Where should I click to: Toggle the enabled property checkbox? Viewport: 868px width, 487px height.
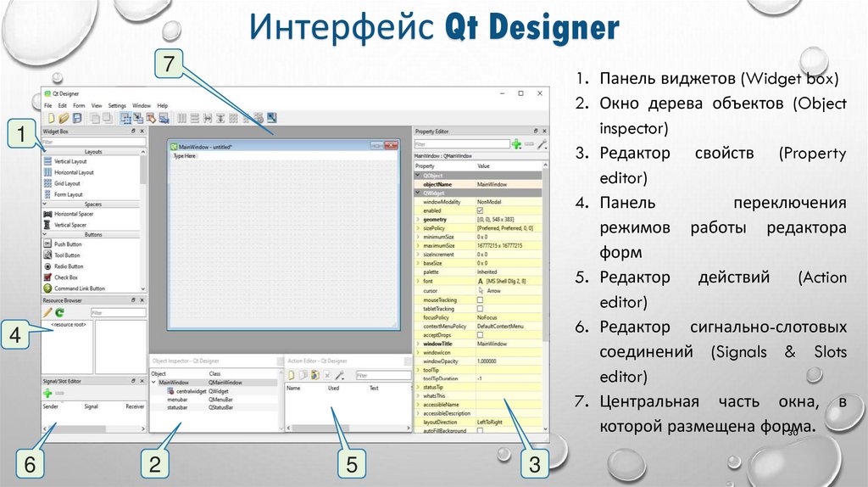(480, 210)
